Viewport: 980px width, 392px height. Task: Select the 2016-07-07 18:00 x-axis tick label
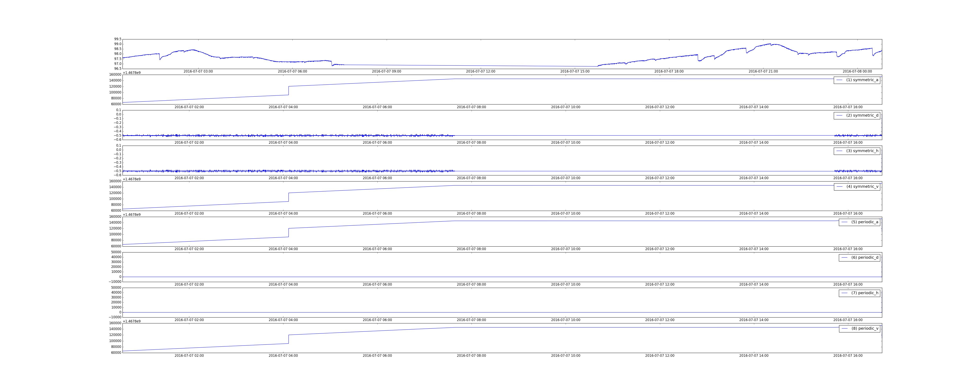[669, 72]
